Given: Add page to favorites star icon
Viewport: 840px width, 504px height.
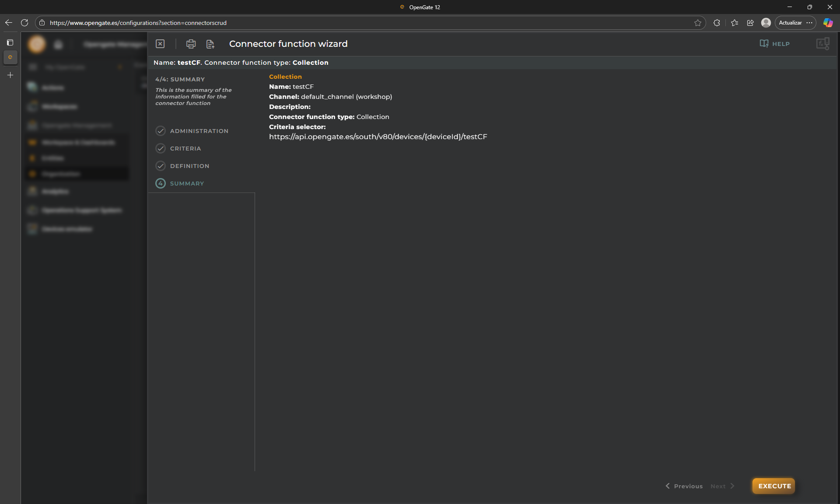Looking at the screenshot, I should click(x=698, y=23).
